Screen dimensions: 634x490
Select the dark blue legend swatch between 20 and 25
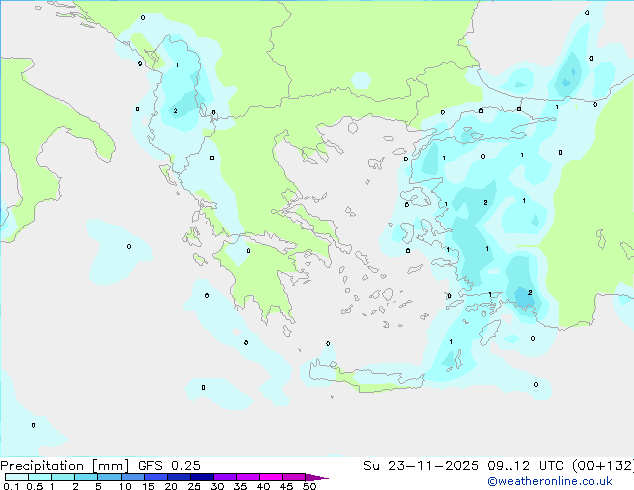click(x=178, y=477)
